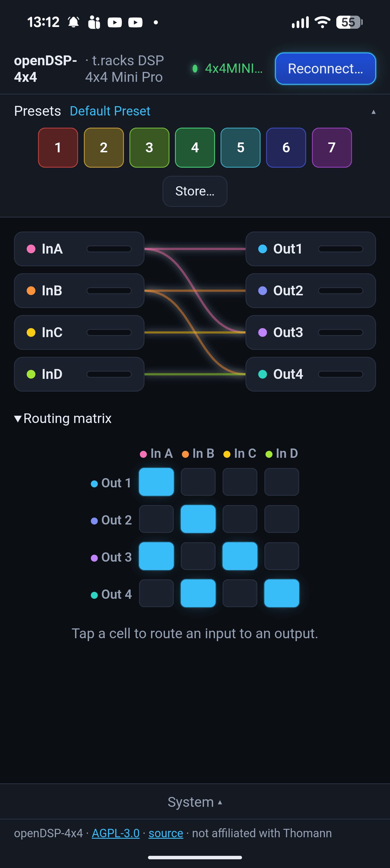Select preset 5

pyautogui.click(x=241, y=148)
